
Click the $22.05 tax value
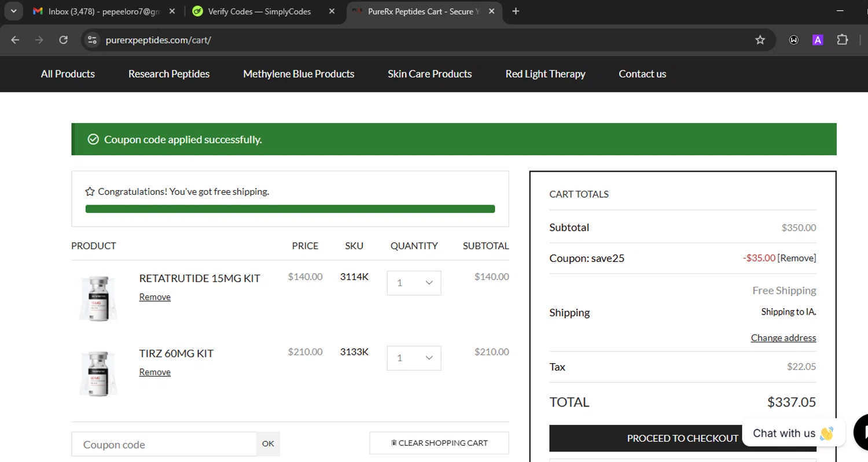pos(801,367)
